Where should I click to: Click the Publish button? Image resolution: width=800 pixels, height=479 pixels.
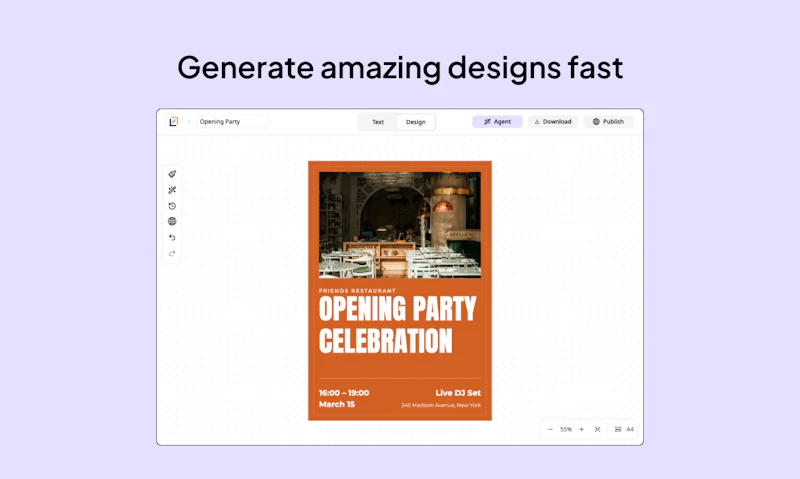[x=608, y=121]
